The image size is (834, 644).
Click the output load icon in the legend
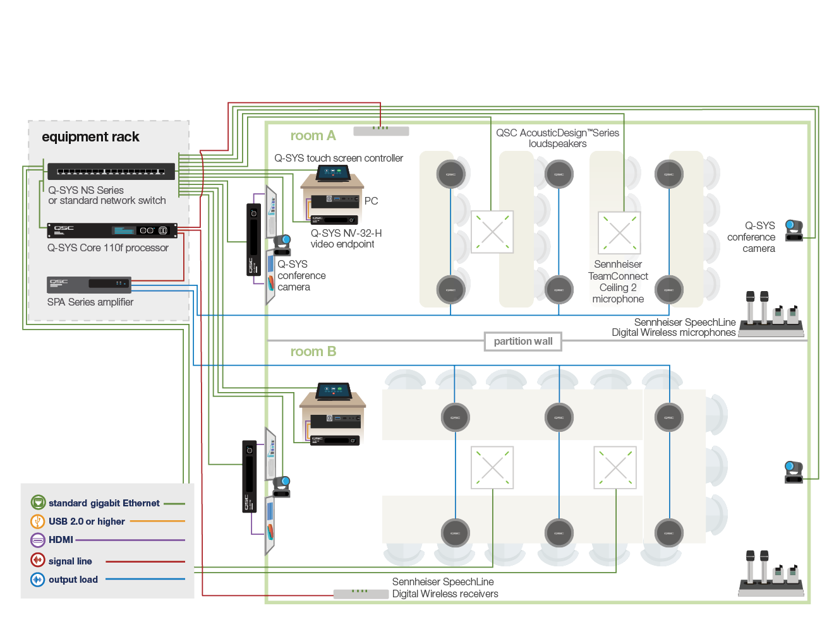(x=38, y=579)
